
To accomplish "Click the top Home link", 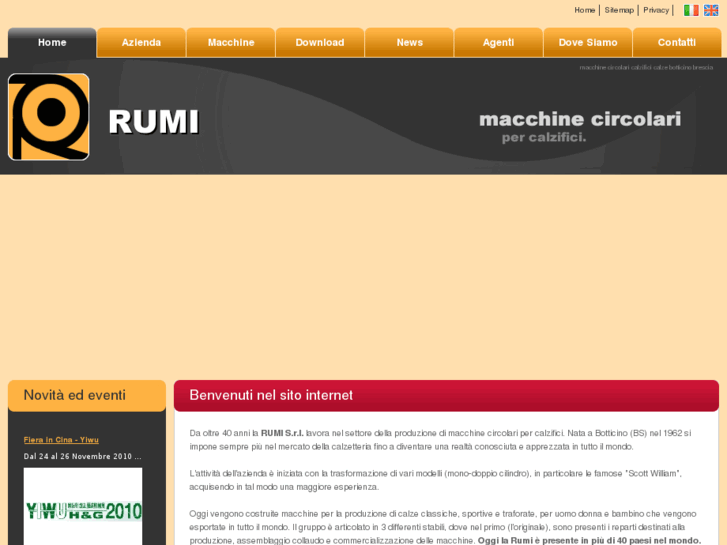I will 585,10.
